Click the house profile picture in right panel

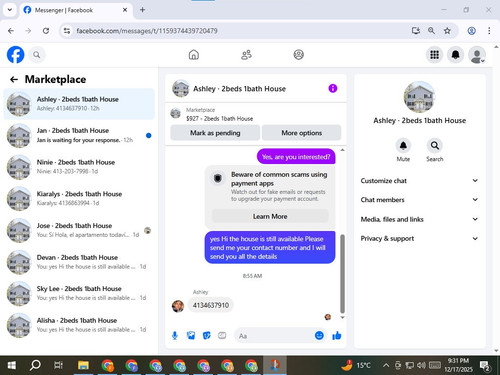[419, 97]
